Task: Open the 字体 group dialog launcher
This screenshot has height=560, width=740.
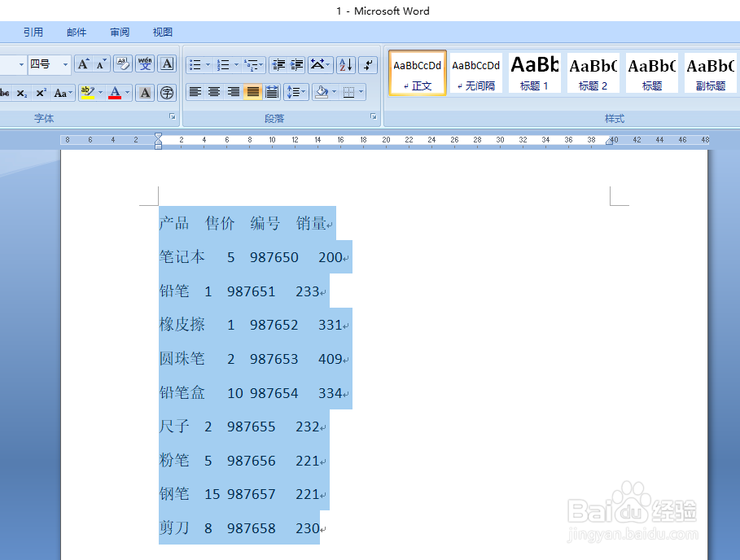Action: [171, 116]
